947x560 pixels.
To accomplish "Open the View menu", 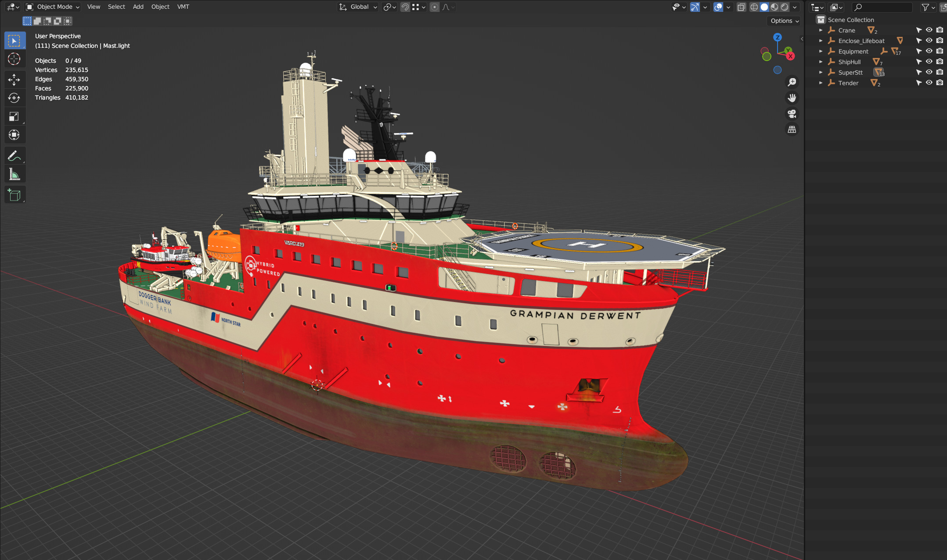I will [94, 7].
